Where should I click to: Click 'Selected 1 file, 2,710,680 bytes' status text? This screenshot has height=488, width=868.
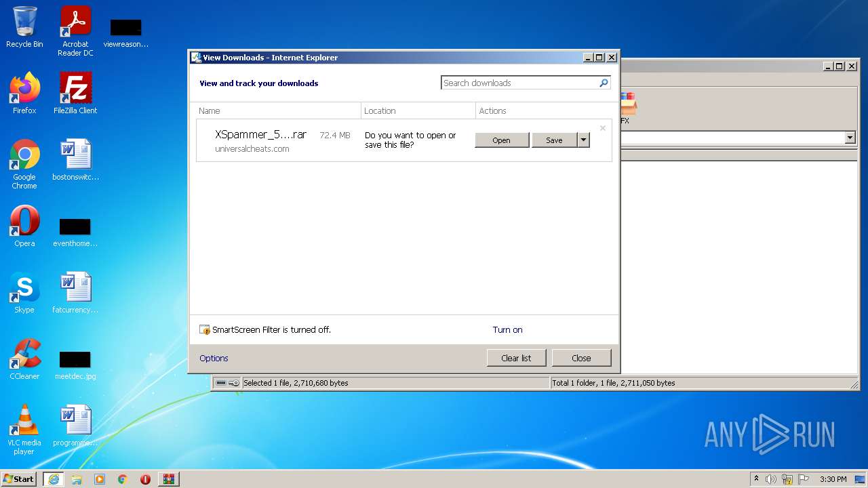tap(296, 383)
